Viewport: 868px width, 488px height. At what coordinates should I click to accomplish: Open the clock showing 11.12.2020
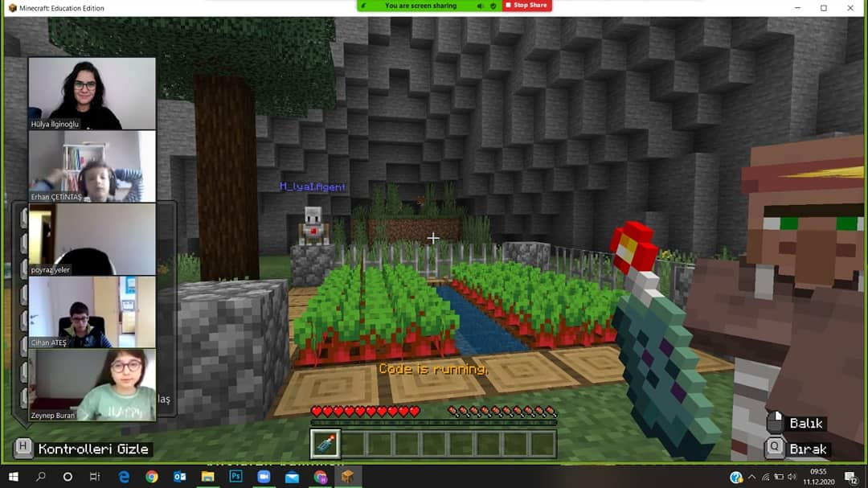[817, 477]
